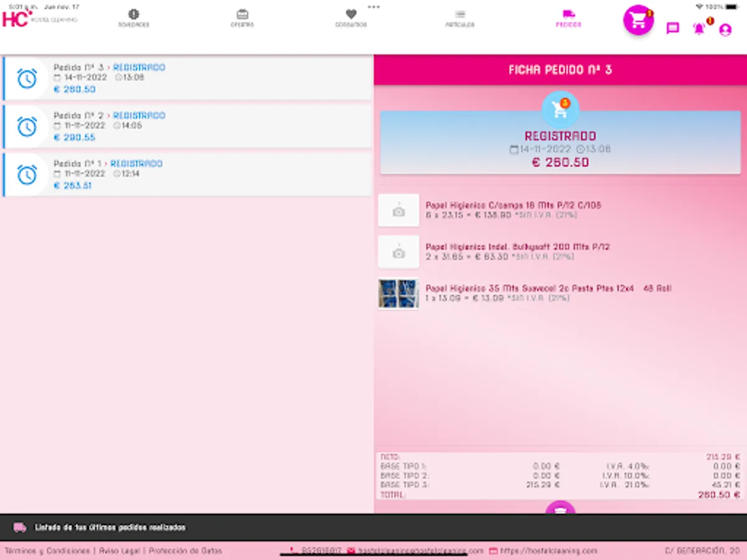Select Pedido nº 1 from the list
Screen dimensions: 747x560
187,174
